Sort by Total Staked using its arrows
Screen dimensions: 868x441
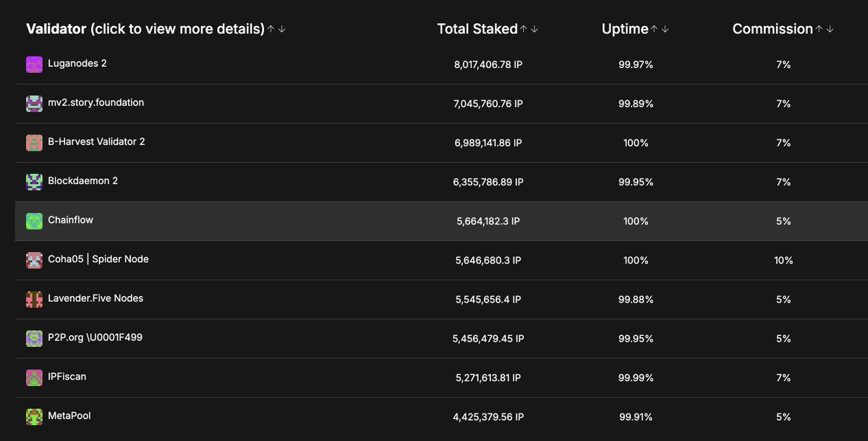[529, 29]
